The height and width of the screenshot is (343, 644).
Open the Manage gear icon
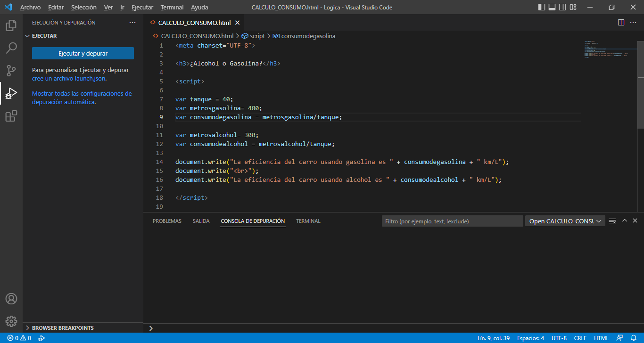point(11,321)
